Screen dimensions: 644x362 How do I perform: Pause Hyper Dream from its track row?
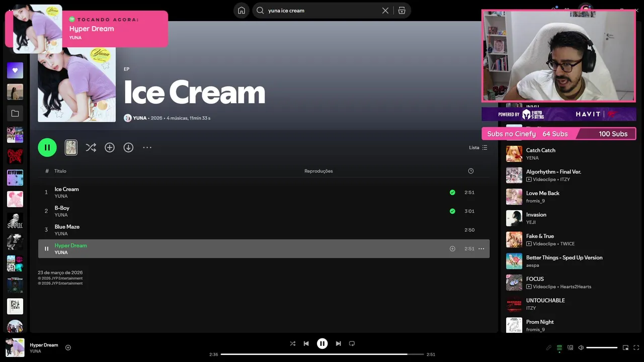pos(46,249)
